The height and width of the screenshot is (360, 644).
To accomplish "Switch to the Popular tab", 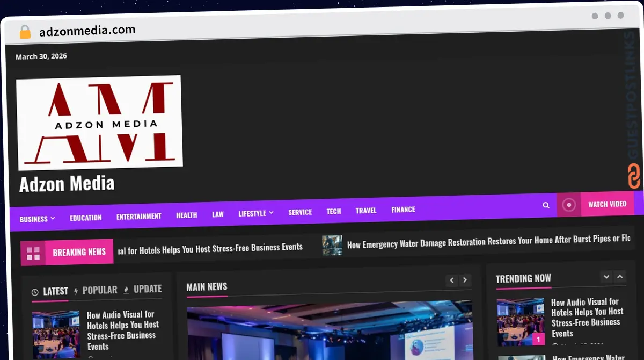I will [99, 290].
